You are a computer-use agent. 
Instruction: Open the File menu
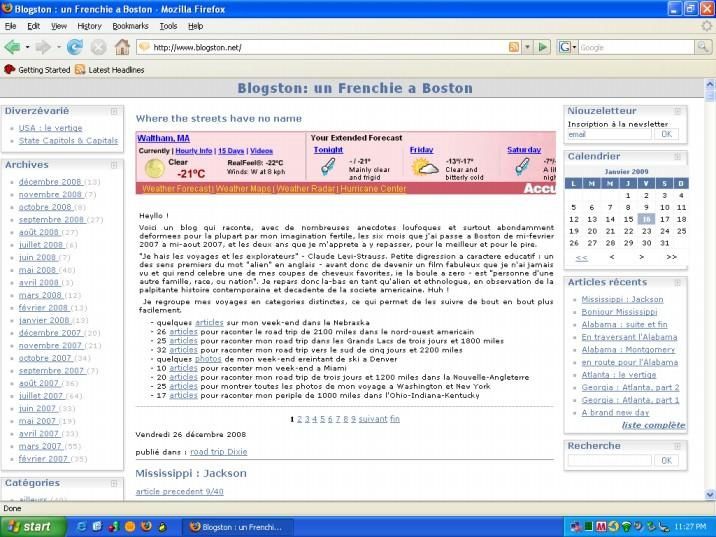(x=10, y=26)
